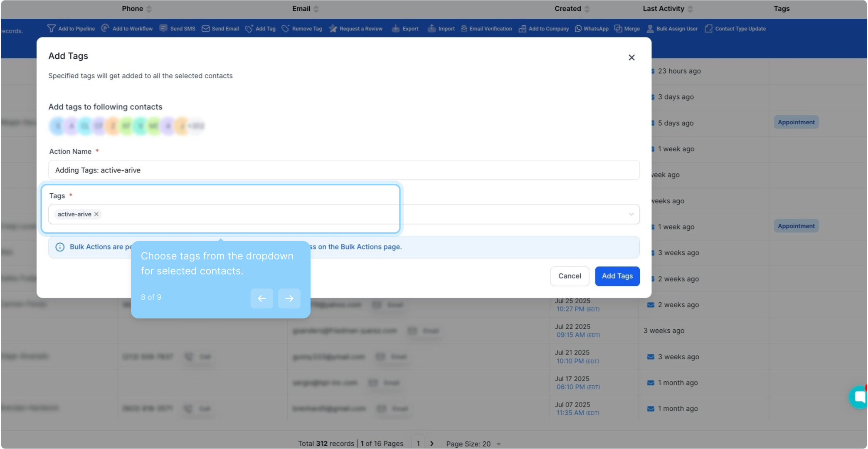Go to next tour step arrow
This screenshot has width=868, height=449.
coord(289,299)
